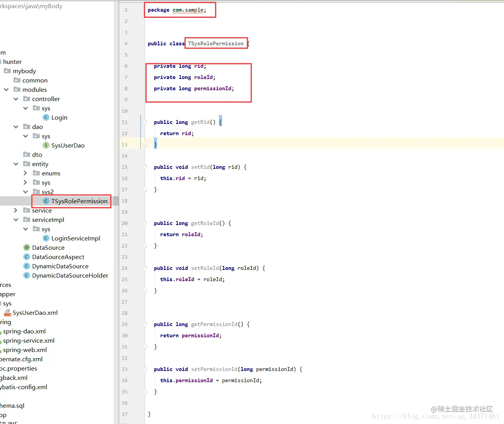Click the mybody folder icon
The width and height of the screenshot is (504, 424).
[7, 71]
